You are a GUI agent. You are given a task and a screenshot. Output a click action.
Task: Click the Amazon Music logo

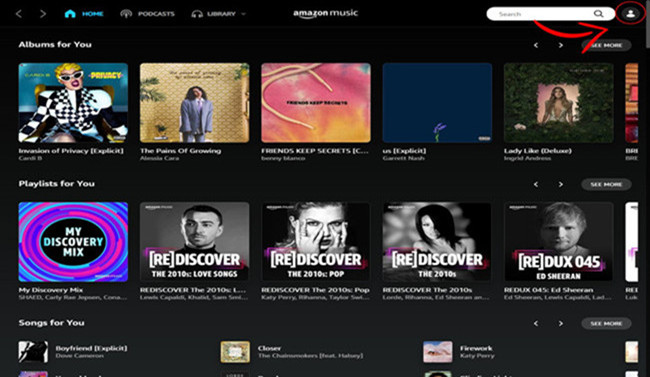tap(325, 13)
